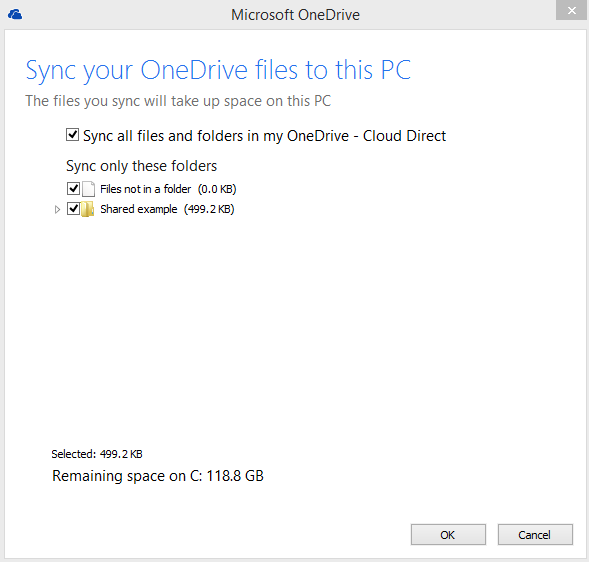Click the 0.0 KB size text
Viewport: 589px width, 562px height.
217,189
